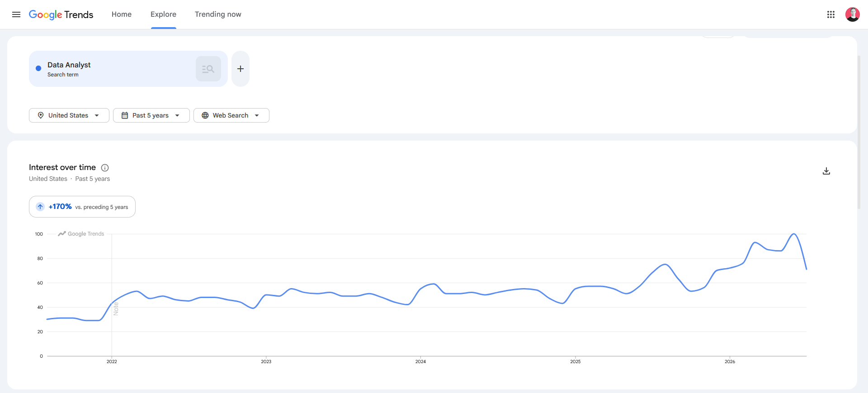Click the +170% vs. preceding 5 years chip

[x=82, y=207]
